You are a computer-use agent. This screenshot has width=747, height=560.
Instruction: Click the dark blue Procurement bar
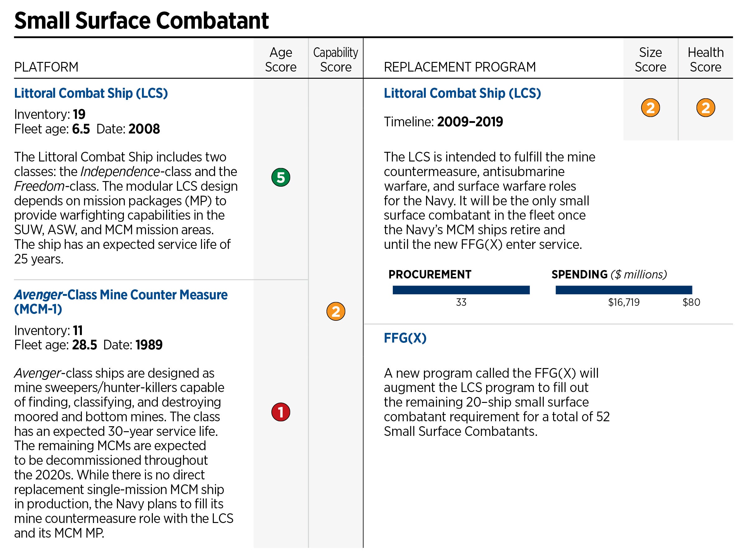tap(461, 290)
